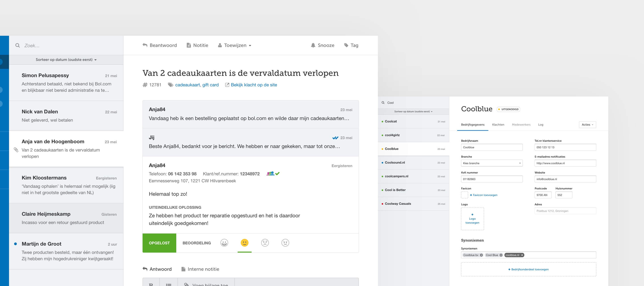Click the Tag label icon in toolbar

pyautogui.click(x=346, y=45)
